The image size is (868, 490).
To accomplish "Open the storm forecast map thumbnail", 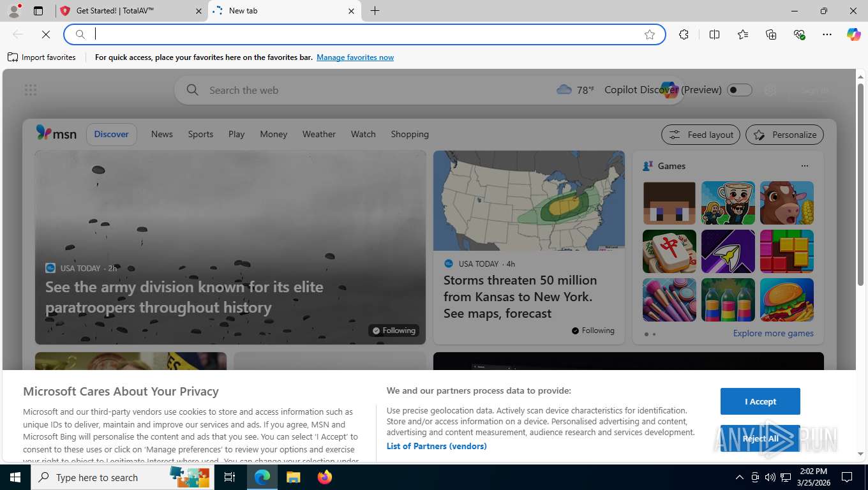I will [529, 200].
